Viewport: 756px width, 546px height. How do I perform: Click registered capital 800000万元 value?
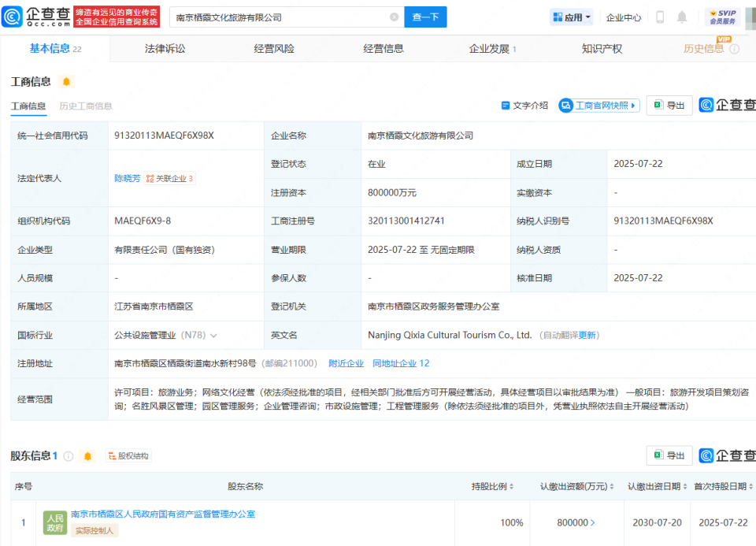point(392,193)
